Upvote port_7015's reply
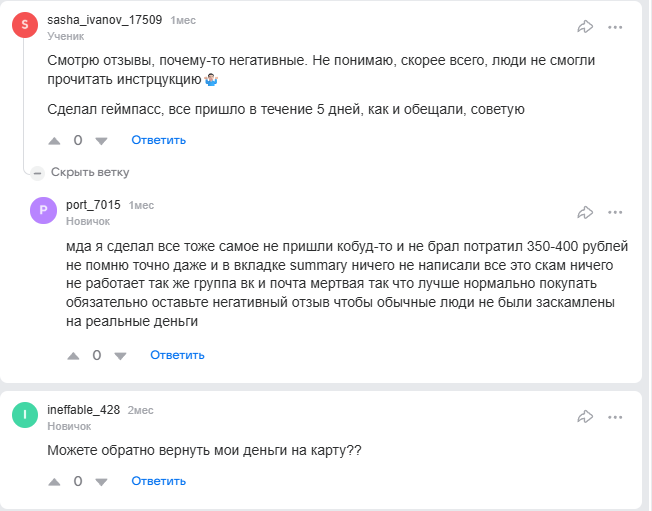The width and height of the screenshot is (652, 511). [73, 355]
